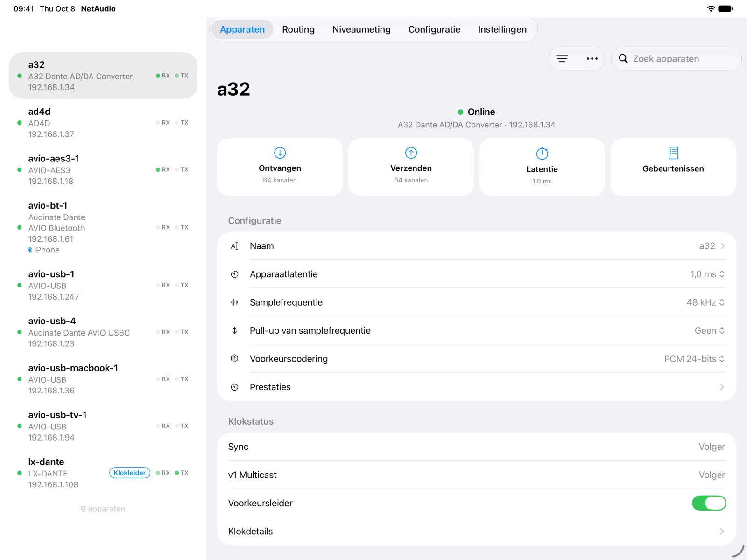Click the Prestaties gauge icon
Screen dimensions: 747x560
[x=234, y=387]
